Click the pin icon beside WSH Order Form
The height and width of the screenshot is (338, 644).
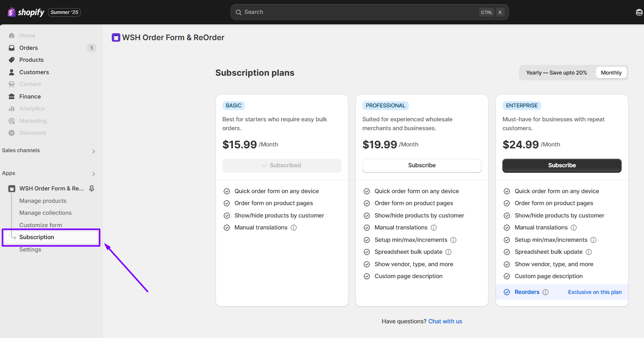(92, 189)
